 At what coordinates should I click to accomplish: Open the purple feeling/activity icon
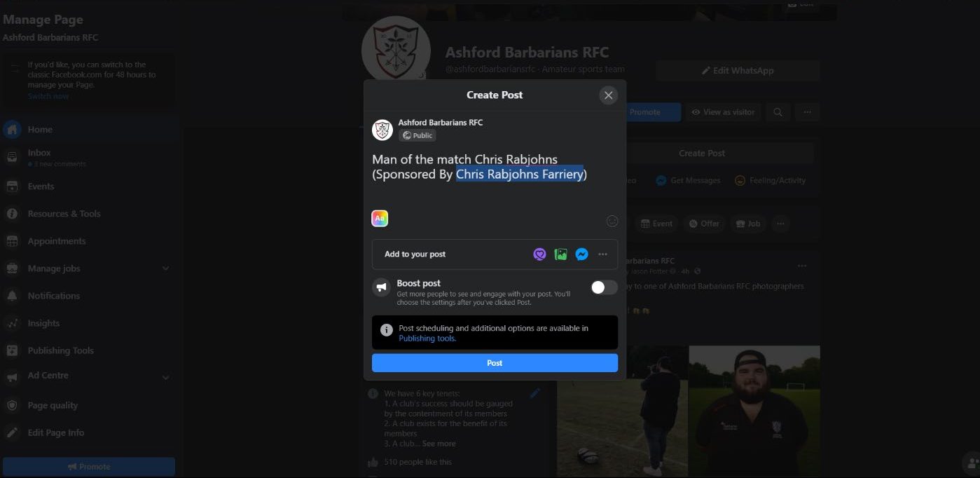pyautogui.click(x=539, y=254)
